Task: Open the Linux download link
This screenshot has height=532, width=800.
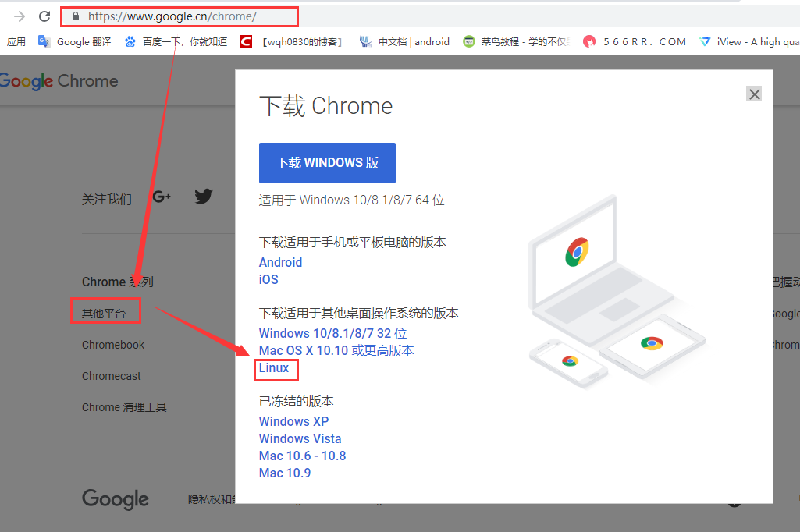Action: [x=275, y=367]
